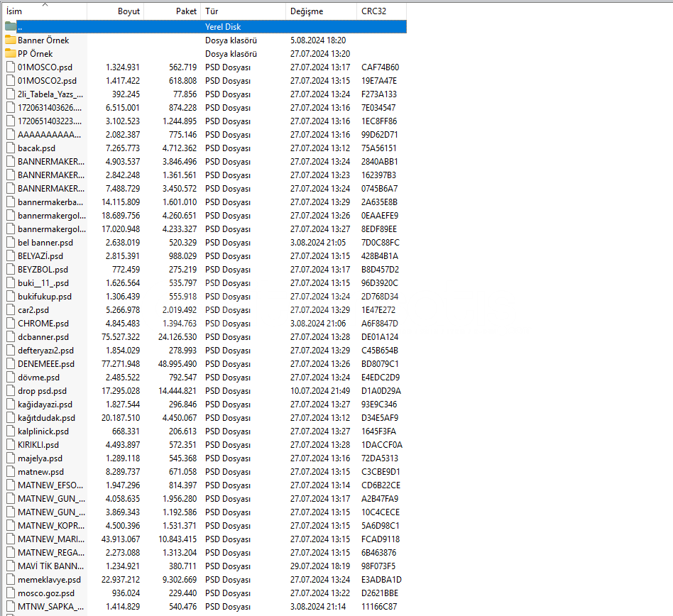Click the date 29.07.2024 18:19

[320, 566]
